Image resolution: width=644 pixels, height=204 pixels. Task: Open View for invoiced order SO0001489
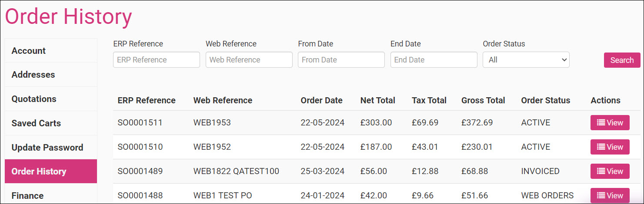pyautogui.click(x=610, y=171)
